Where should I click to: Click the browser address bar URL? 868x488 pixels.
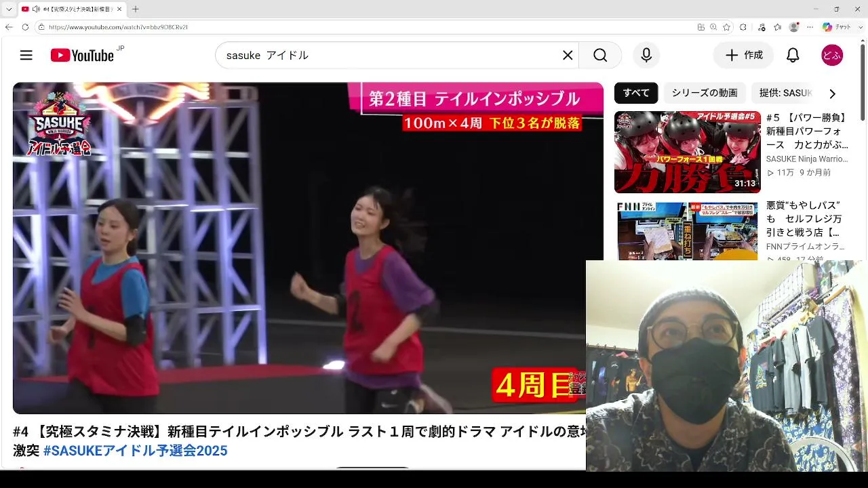[x=118, y=27]
